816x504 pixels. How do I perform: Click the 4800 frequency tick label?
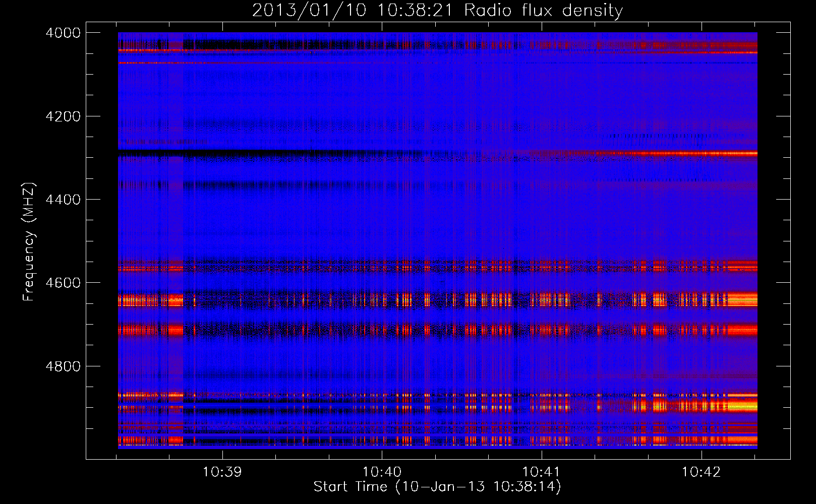click(x=63, y=366)
